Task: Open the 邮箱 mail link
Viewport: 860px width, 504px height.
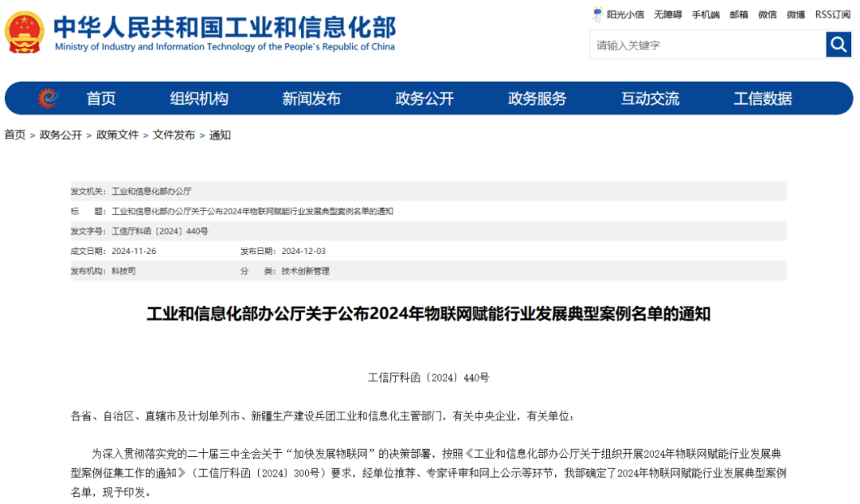Action: click(x=741, y=14)
